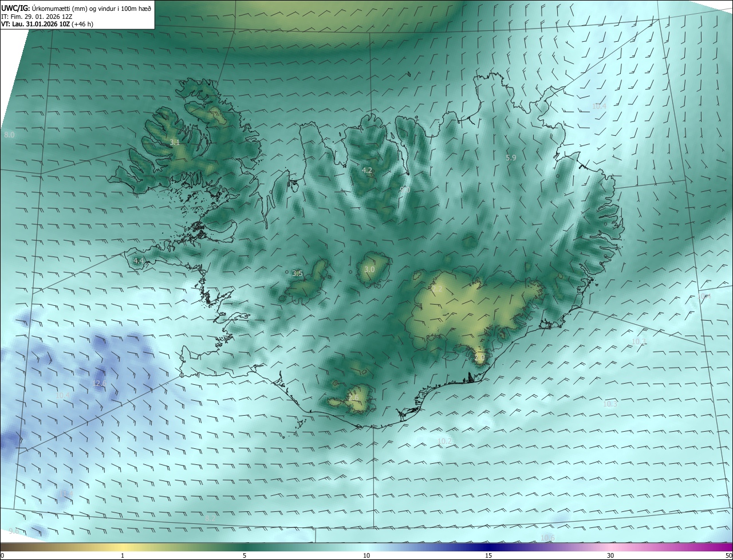Click the 5.9 value label on the map
Screen dimensions: 733x560
pyautogui.click(x=511, y=157)
